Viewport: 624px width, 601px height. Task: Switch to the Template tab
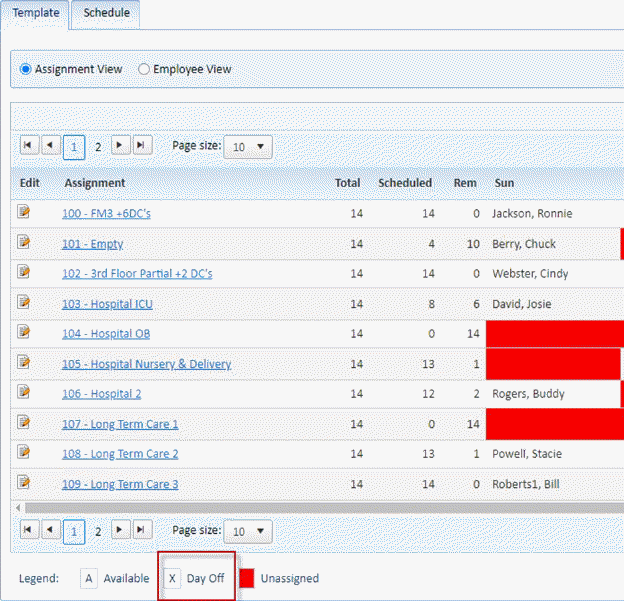point(35,14)
